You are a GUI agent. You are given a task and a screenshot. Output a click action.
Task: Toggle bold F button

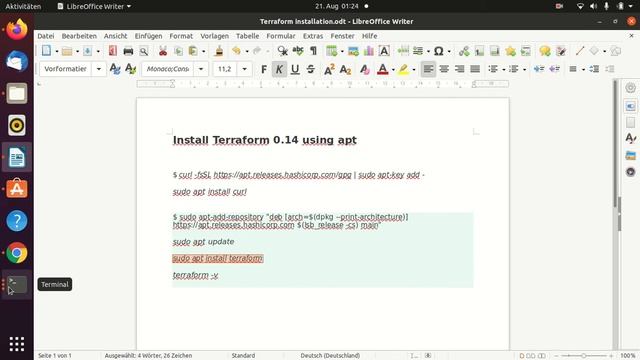264,69
